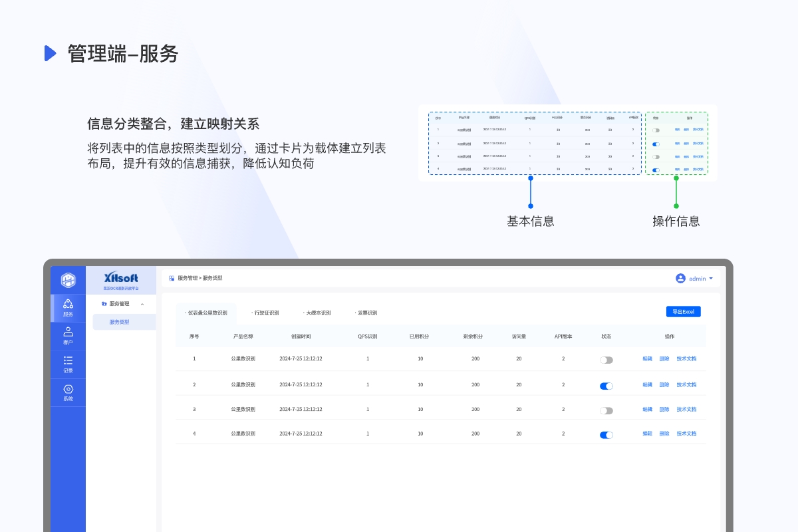Click 删除 link in row 2
The image size is (798, 532).
click(x=664, y=385)
